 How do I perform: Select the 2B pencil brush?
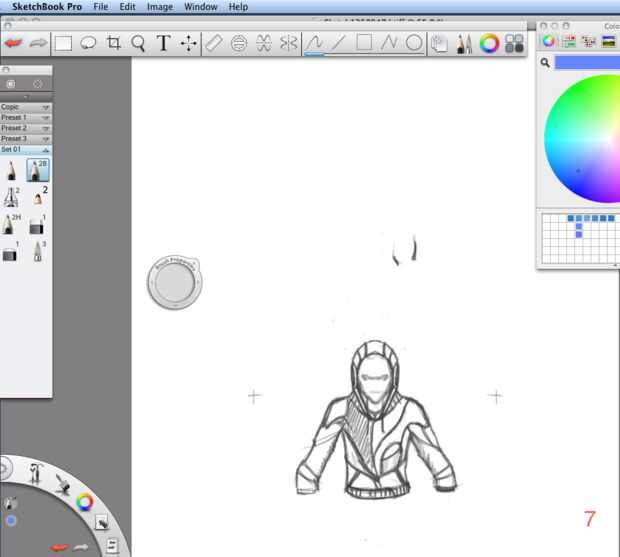tap(38, 170)
